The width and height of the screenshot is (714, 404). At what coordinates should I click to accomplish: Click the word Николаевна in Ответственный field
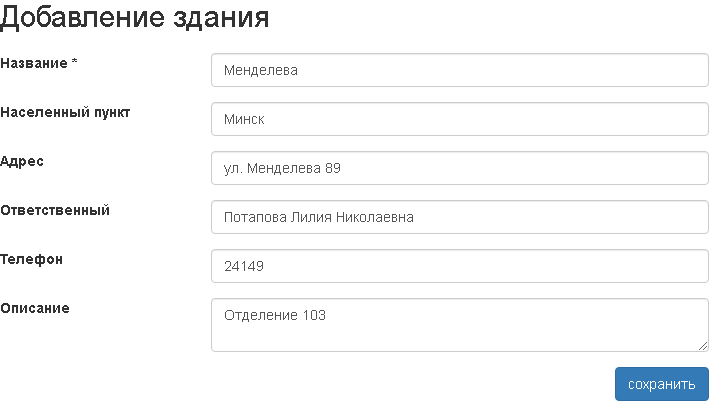click(x=374, y=217)
